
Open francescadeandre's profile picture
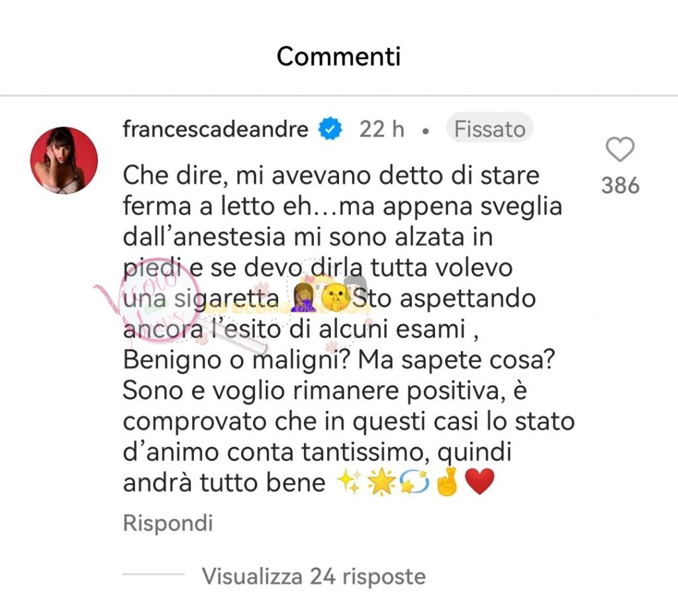coord(64,160)
